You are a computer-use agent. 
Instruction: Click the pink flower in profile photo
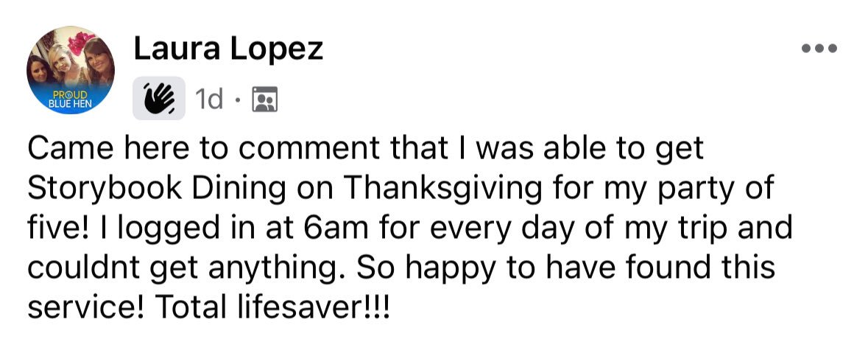pyautogui.click(x=81, y=43)
